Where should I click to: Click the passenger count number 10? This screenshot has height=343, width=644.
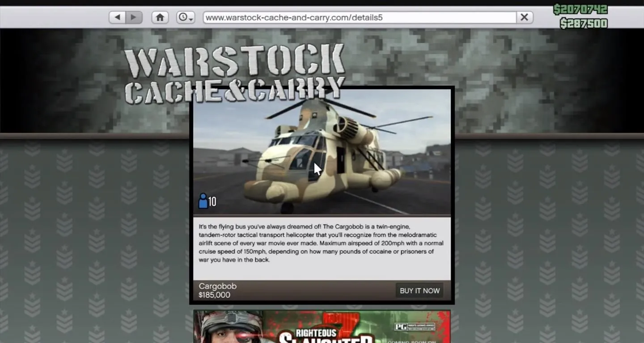coord(212,202)
